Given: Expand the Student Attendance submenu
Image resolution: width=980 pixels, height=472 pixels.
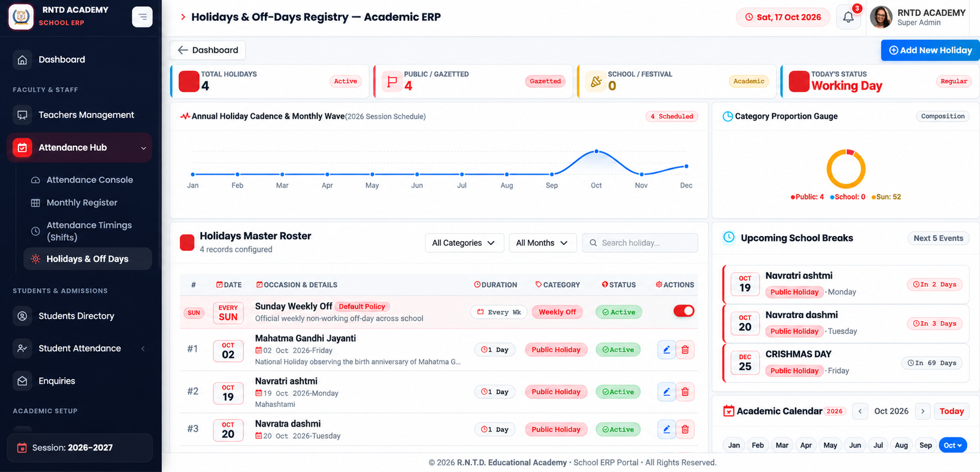Looking at the screenshot, I should click(80, 348).
